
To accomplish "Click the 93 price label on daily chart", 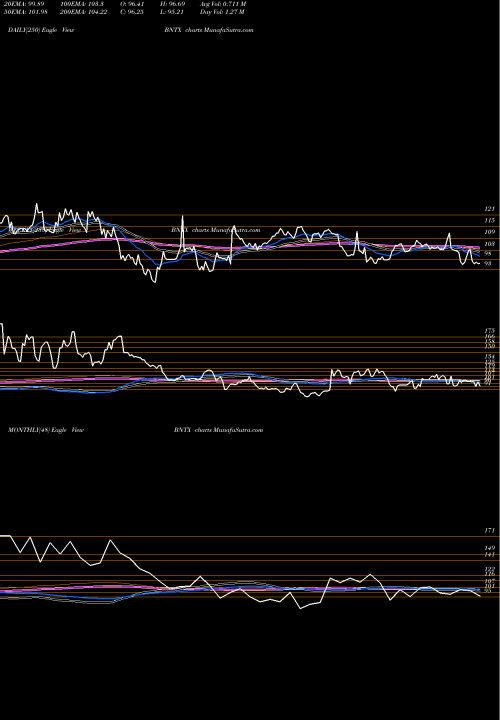I will 489,264.
